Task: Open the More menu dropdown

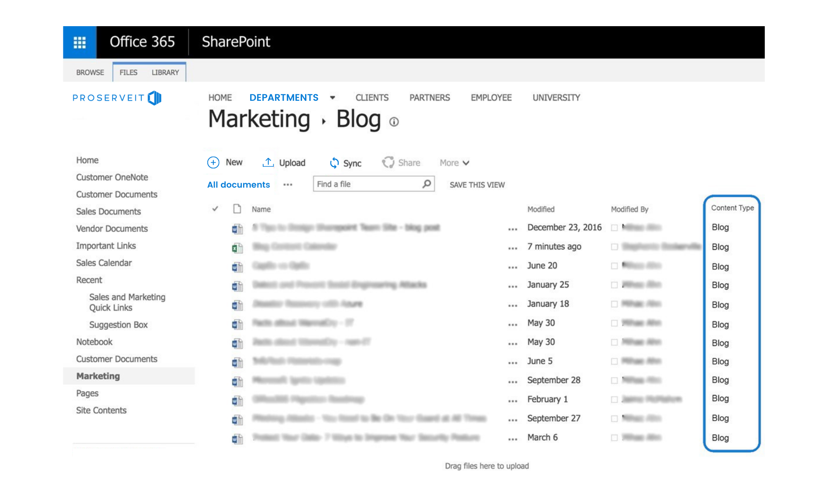Action: (x=454, y=162)
